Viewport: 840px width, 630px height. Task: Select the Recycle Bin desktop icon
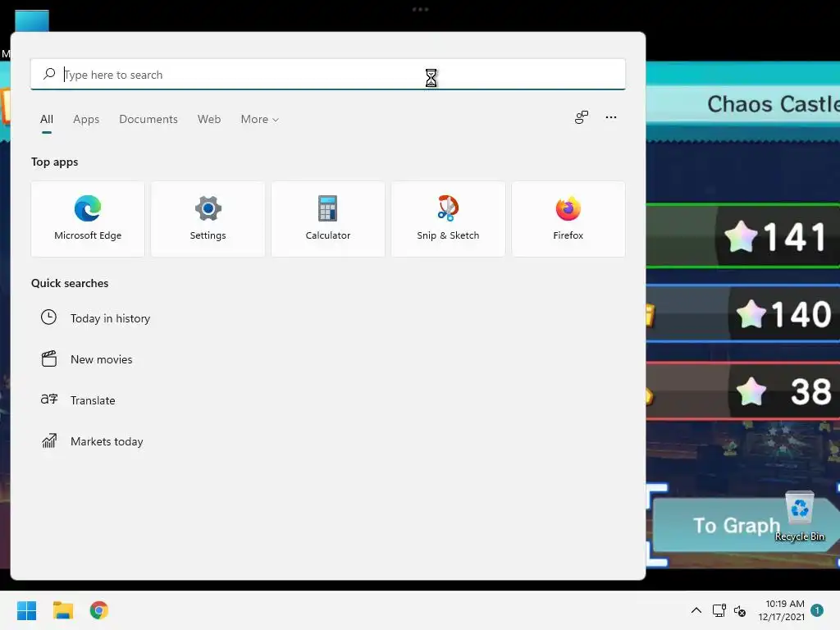[x=800, y=516]
